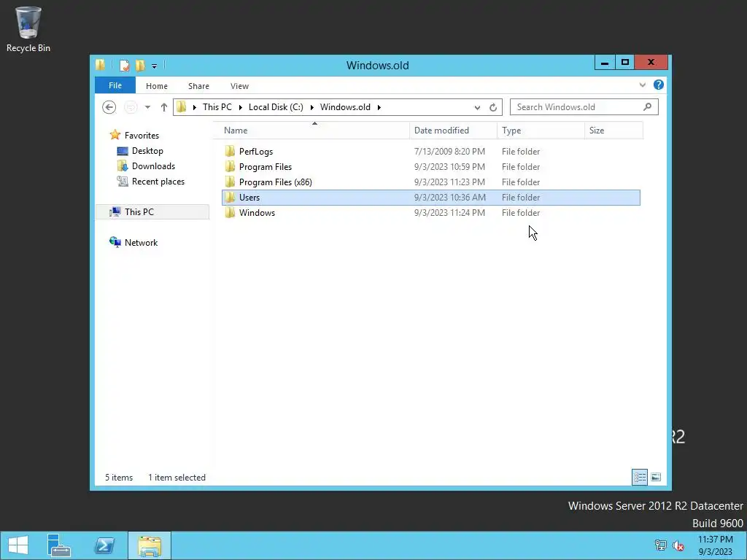Sort by the Type column header
Screen dimensions: 747x560
click(x=541, y=131)
